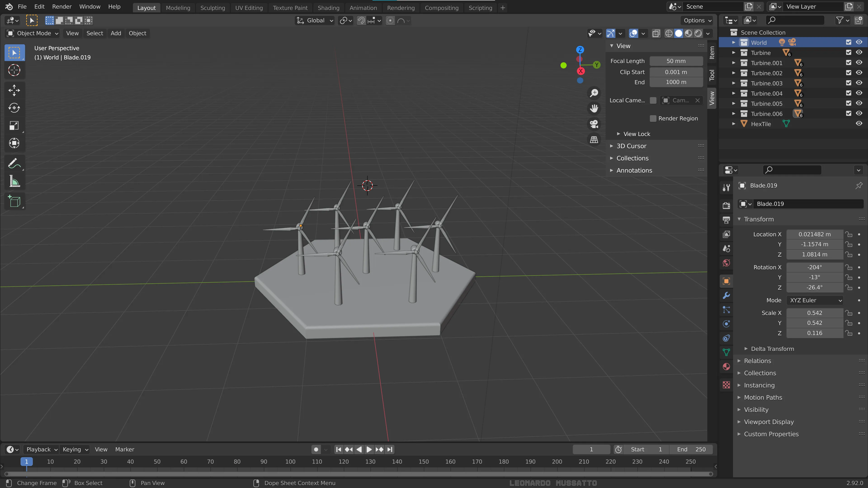868x488 pixels.
Task: Expand the Delta Transform section
Action: [x=773, y=349]
